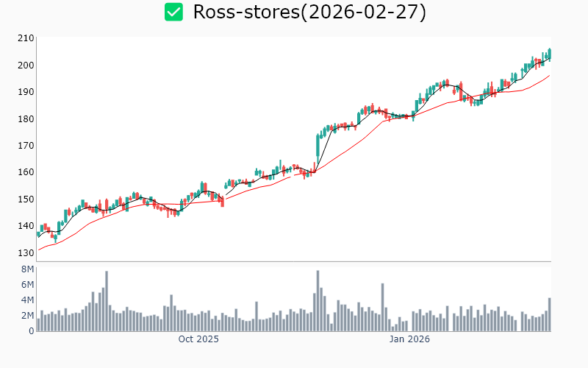
Task: Click the Ross-stores(2026-02-27) chart title
Action: [x=309, y=12]
